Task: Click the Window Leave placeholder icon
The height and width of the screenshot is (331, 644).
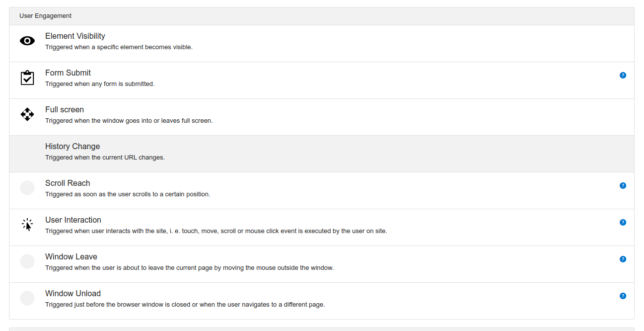Action: pos(27,261)
